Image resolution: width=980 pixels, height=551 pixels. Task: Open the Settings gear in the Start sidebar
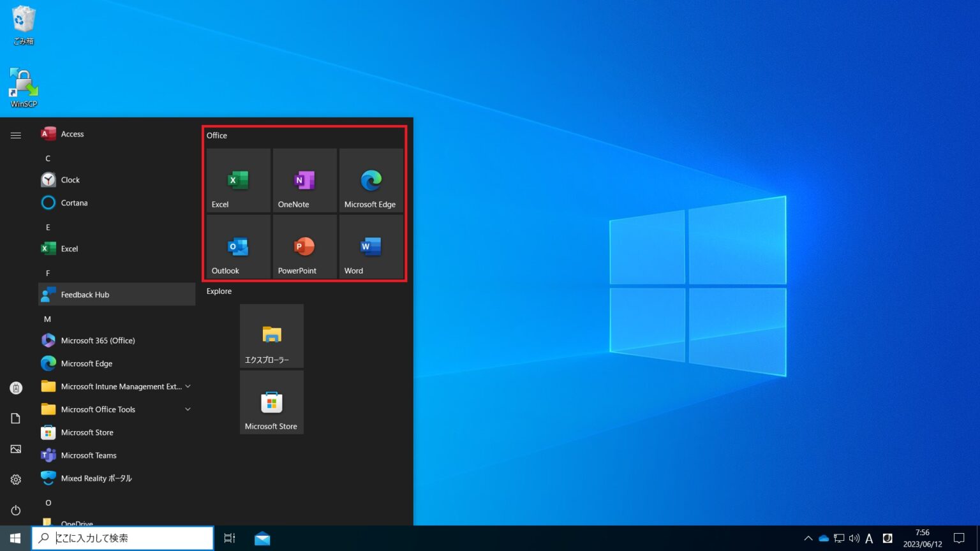(15, 480)
